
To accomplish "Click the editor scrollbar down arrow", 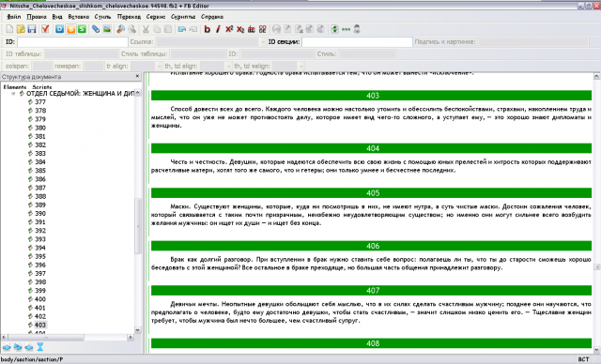I will coord(597,349).
